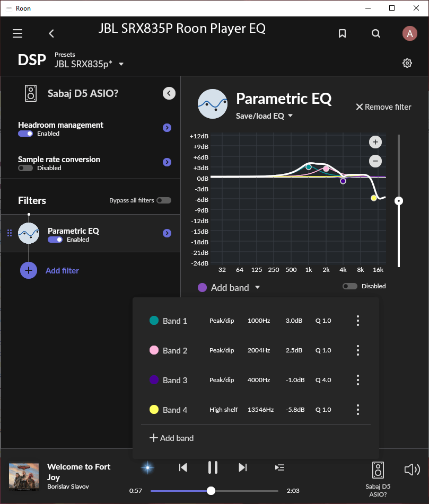This screenshot has width=429, height=504.
Task: Click the plus circle to add a filter
Action: tap(29, 270)
